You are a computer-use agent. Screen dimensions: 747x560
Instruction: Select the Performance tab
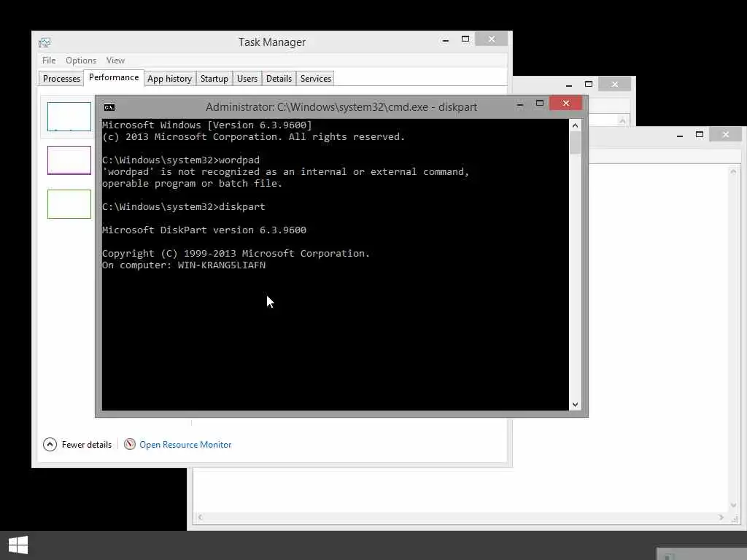pyautogui.click(x=114, y=77)
